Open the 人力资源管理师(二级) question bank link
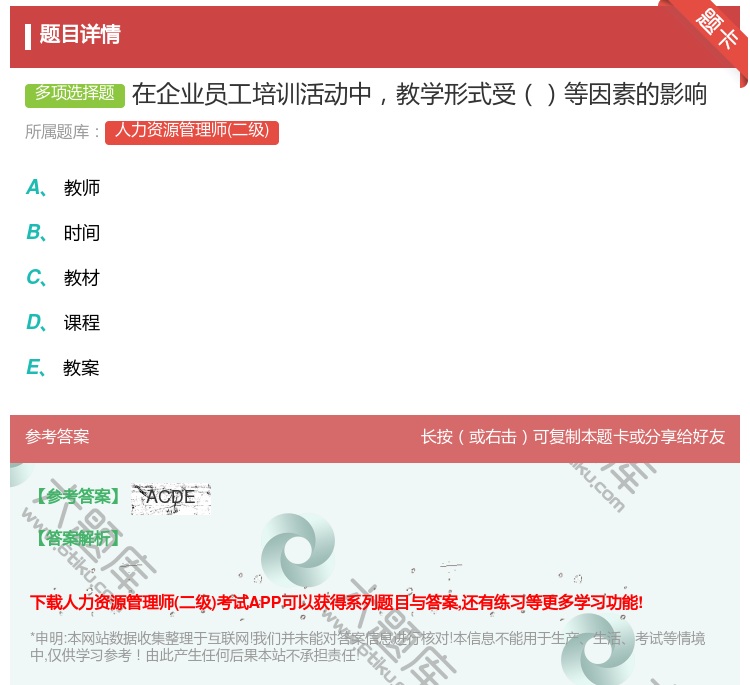This screenshot has width=750, height=685. [x=192, y=132]
